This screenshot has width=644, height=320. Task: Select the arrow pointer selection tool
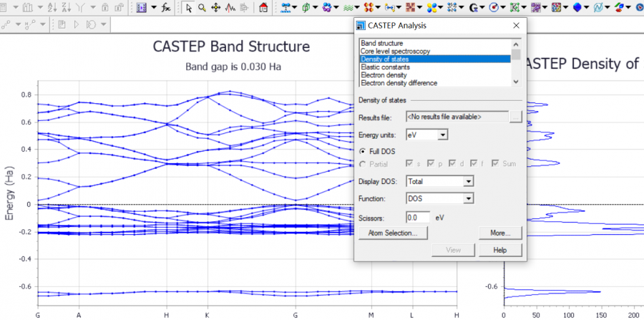pos(188,8)
